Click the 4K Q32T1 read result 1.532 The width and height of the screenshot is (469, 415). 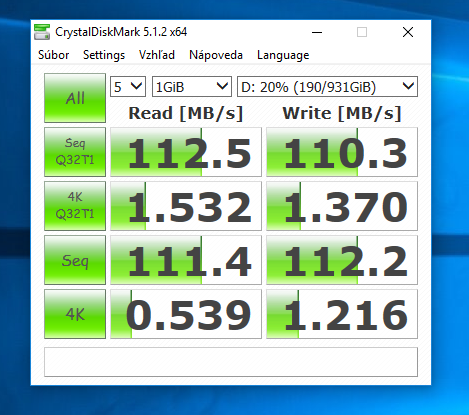point(186,206)
